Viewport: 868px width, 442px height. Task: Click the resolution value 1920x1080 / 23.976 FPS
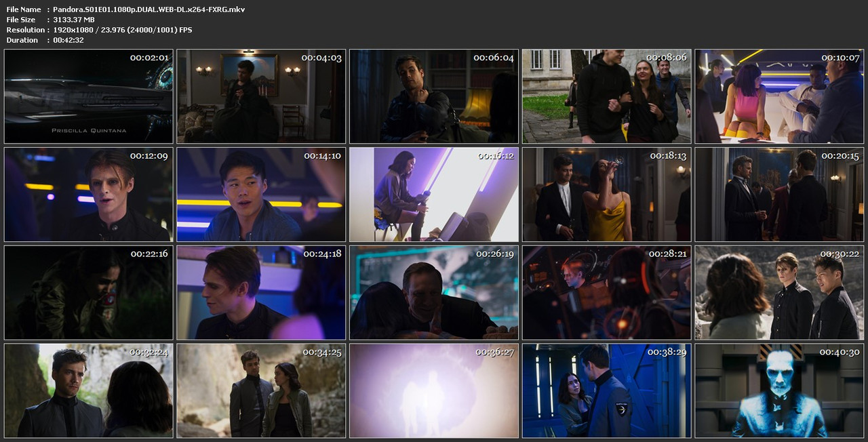122,30
